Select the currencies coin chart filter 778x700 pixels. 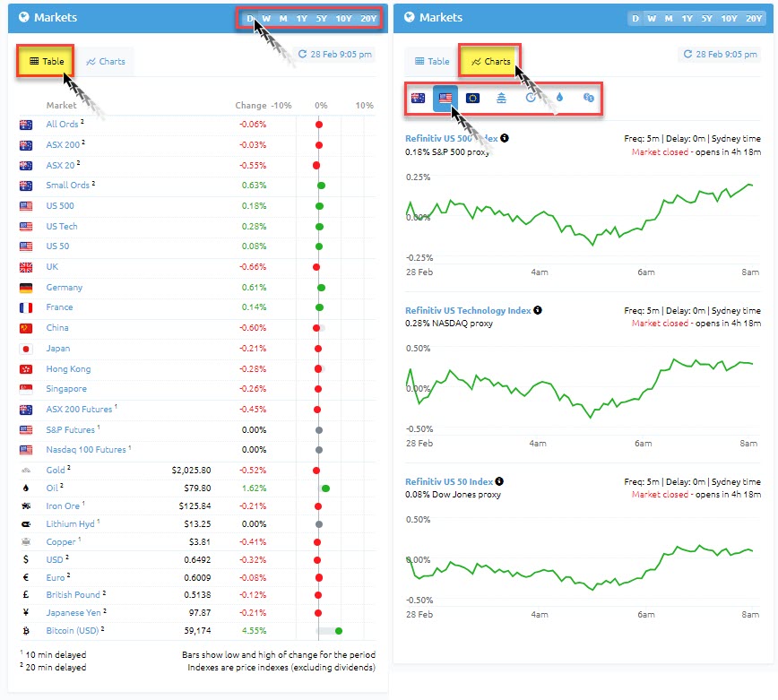tap(588, 98)
